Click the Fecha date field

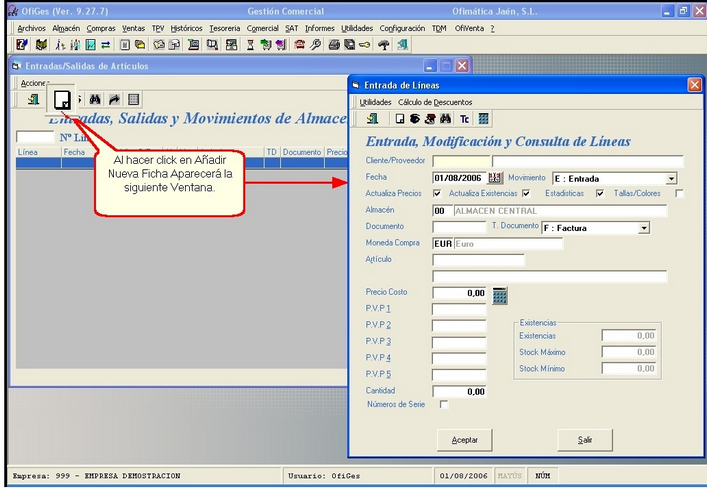[x=459, y=178]
